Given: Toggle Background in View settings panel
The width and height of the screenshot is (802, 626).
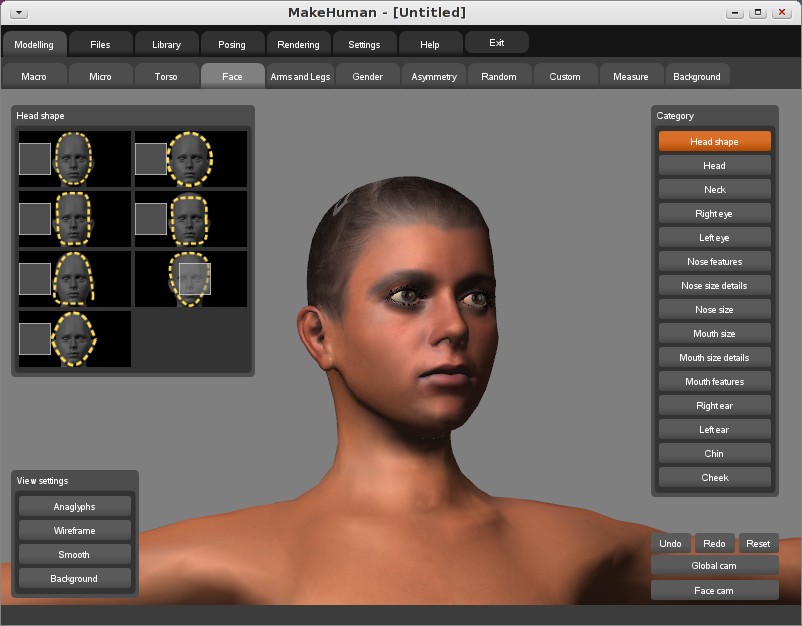Looking at the screenshot, I should point(75,578).
